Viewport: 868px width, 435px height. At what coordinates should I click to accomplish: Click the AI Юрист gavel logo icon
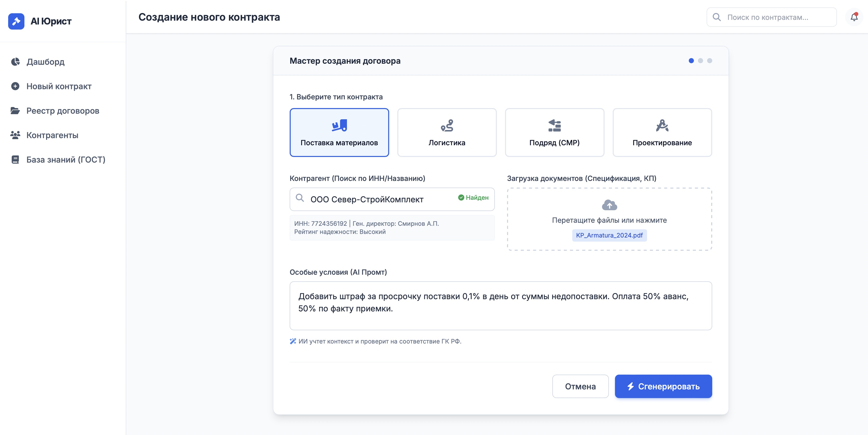pos(16,21)
